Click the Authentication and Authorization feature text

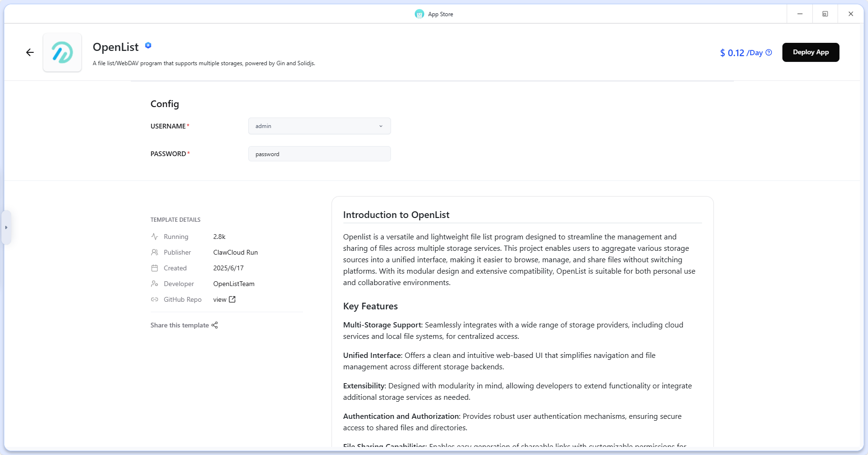click(512, 422)
